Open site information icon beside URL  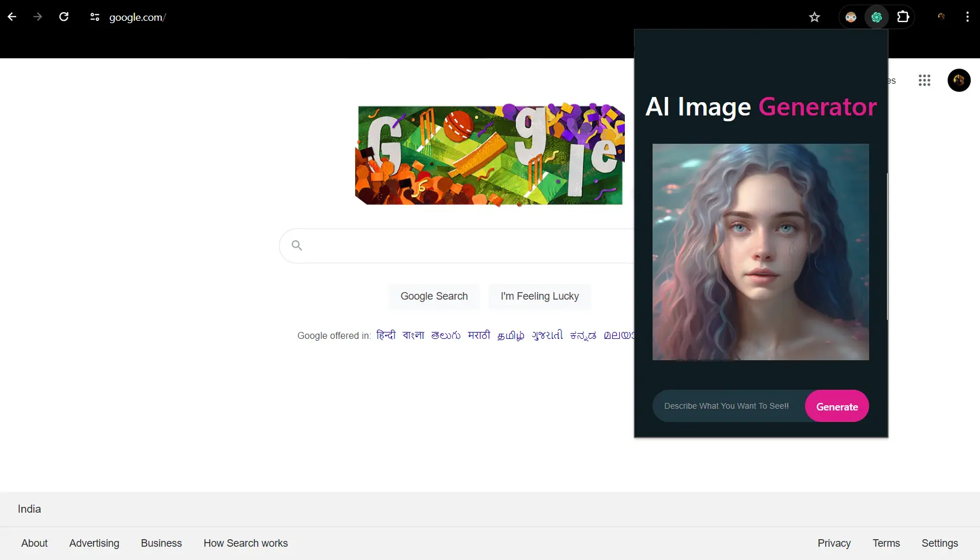click(95, 17)
